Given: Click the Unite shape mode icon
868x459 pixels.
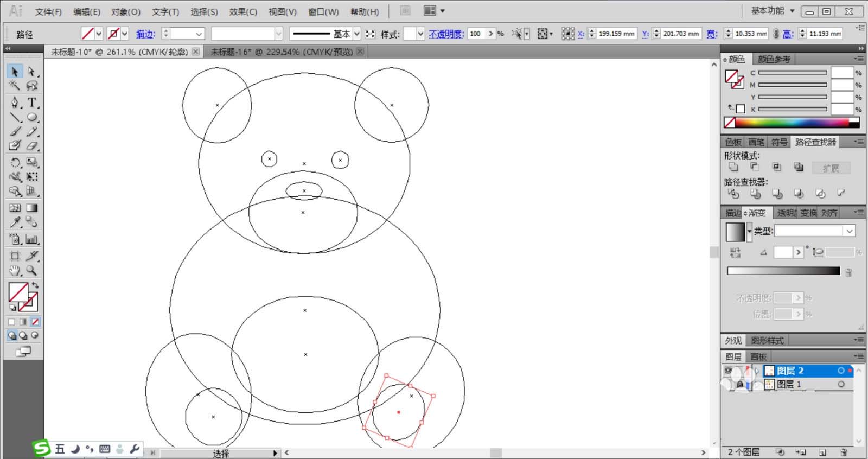Looking at the screenshot, I should point(733,167).
